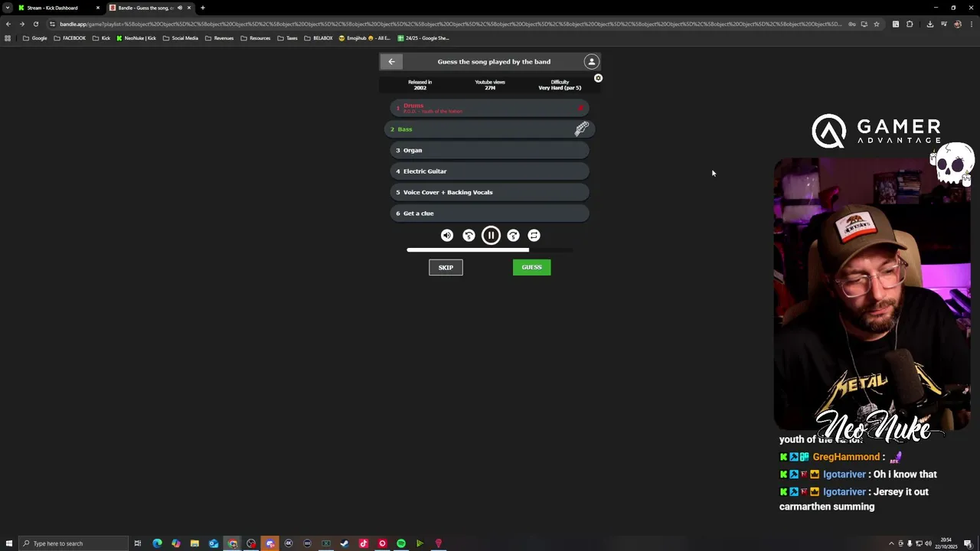The image size is (980, 551).
Task: Select the Drums row
Action: click(490, 108)
